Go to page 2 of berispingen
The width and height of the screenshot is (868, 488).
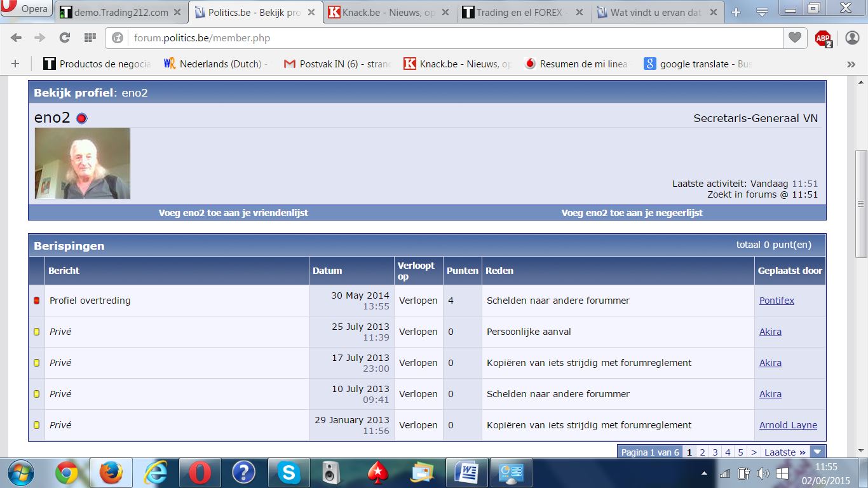(702, 452)
